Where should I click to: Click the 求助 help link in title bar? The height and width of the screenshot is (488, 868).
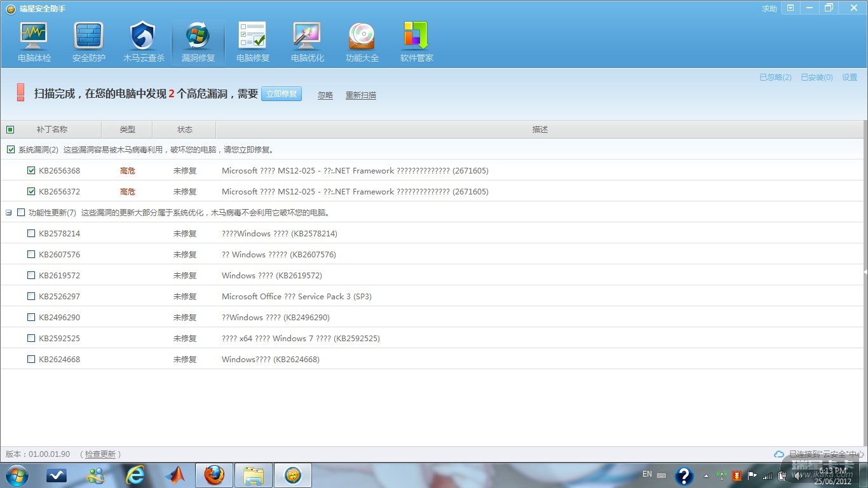pos(770,9)
